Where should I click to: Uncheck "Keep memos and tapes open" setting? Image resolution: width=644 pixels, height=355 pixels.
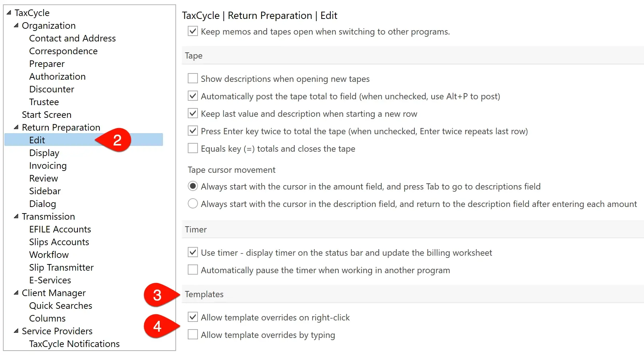coord(192,31)
